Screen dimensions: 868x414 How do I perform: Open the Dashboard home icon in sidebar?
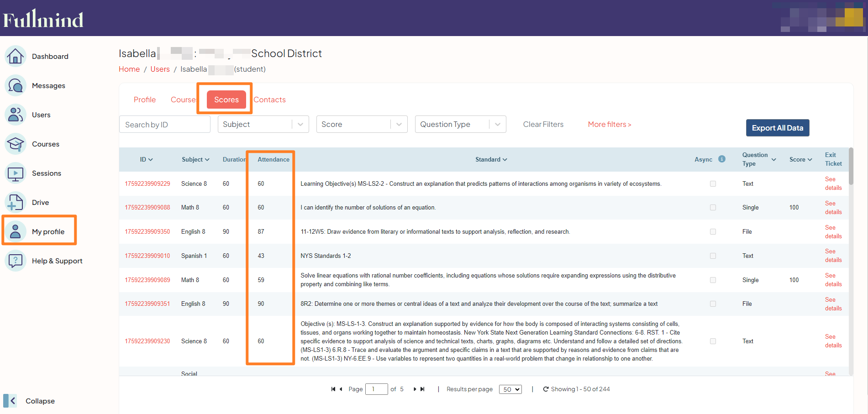click(16, 56)
